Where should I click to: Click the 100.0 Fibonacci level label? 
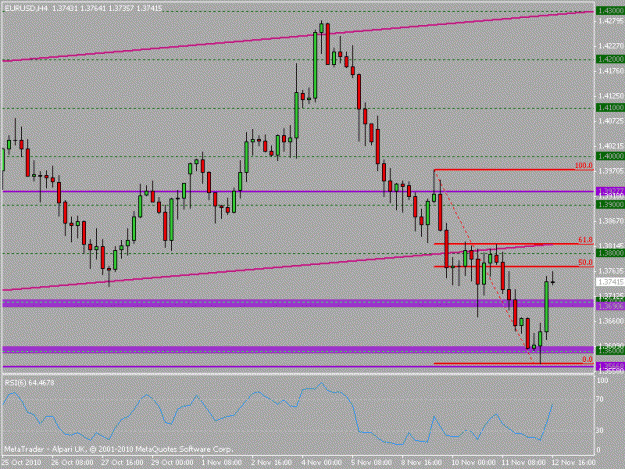click(584, 166)
